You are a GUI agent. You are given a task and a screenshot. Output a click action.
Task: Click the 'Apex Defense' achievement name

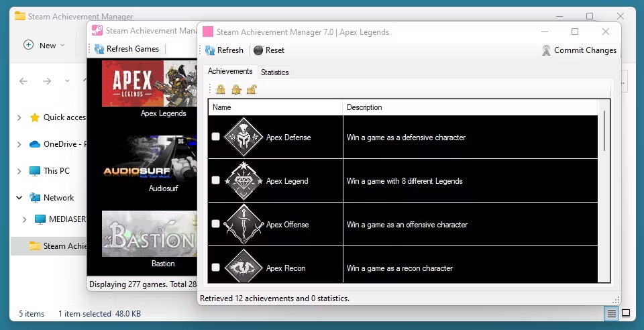(x=288, y=137)
